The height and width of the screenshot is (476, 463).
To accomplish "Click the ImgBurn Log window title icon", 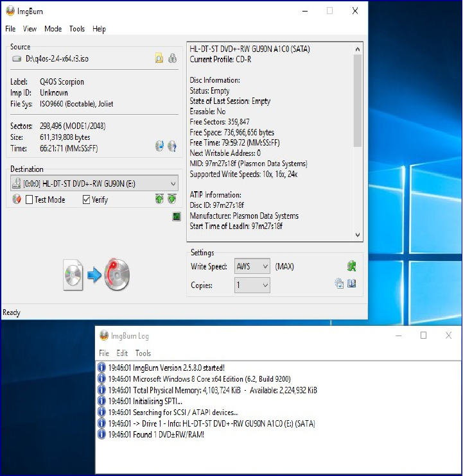I will point(104,336).
